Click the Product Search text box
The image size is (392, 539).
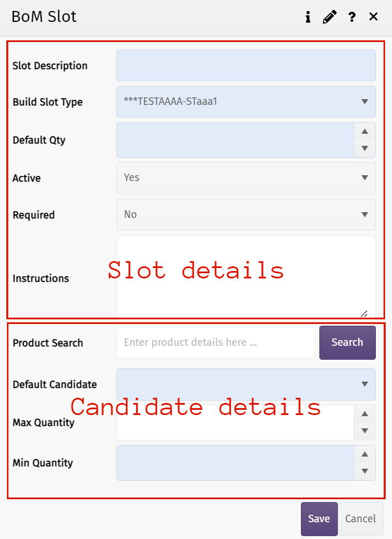click(216, 343)
